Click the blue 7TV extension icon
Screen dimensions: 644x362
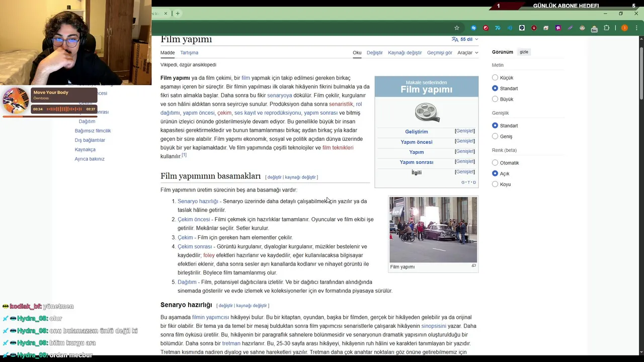tap(498, 28)
